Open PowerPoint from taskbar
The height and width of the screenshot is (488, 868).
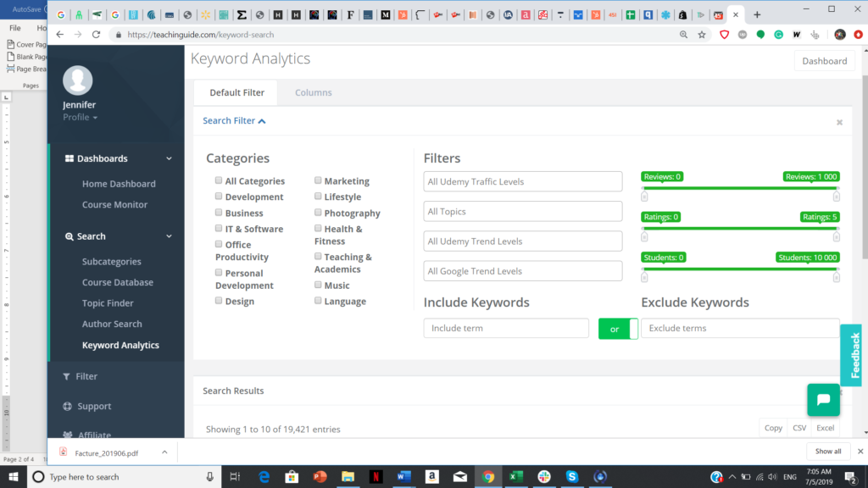click(320, 476)
